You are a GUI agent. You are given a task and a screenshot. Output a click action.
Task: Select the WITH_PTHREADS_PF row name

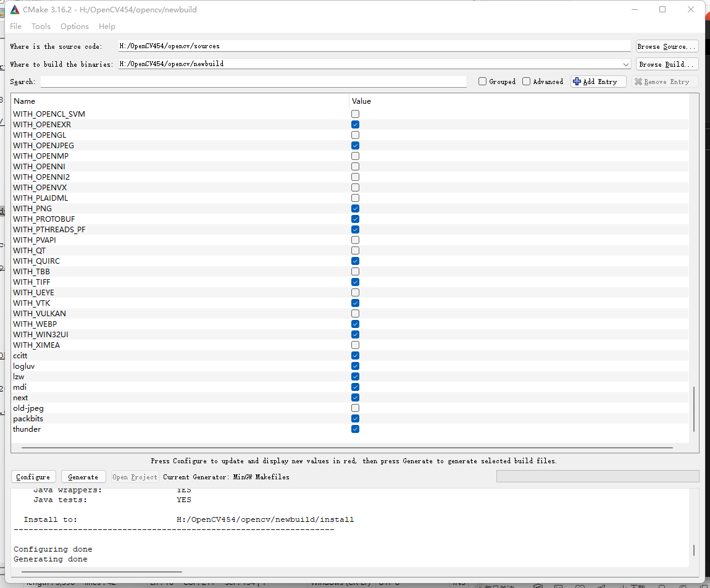point(49,229)
